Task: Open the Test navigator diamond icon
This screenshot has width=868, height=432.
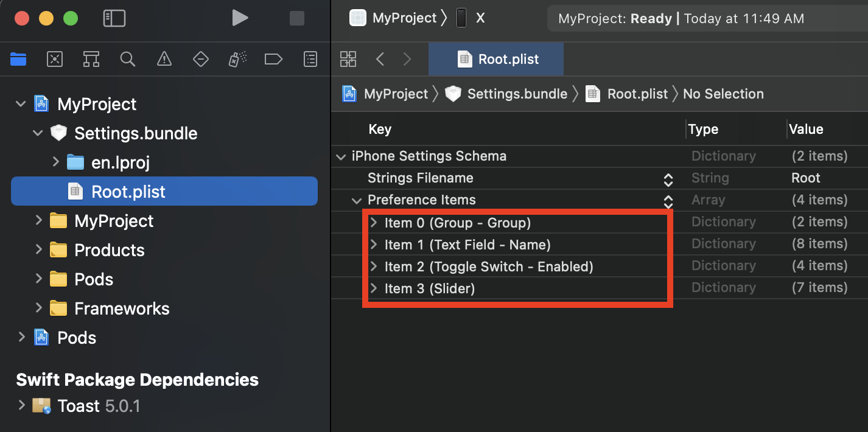Action: point(201,59)
